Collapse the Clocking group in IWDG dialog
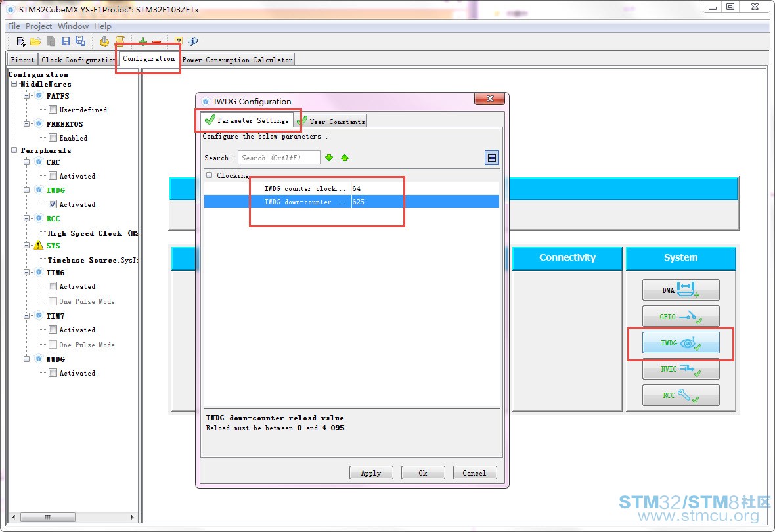775x532 pixels. 210,175
